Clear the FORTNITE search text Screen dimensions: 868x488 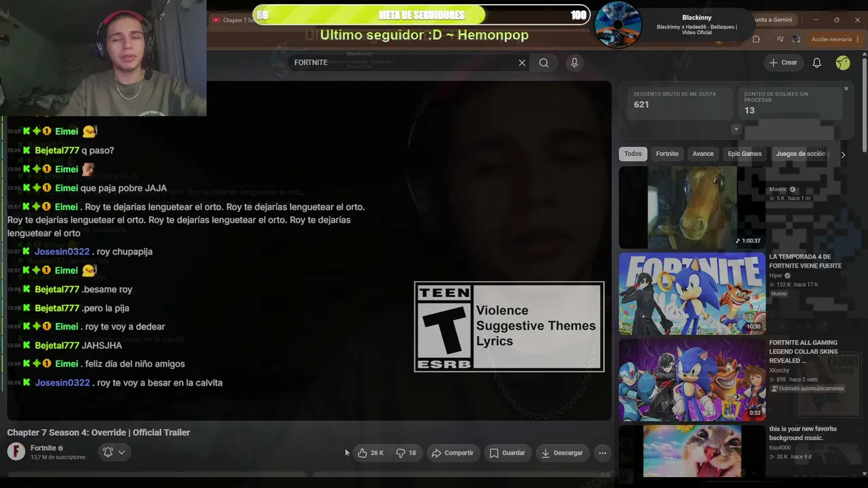coord(522,63)
